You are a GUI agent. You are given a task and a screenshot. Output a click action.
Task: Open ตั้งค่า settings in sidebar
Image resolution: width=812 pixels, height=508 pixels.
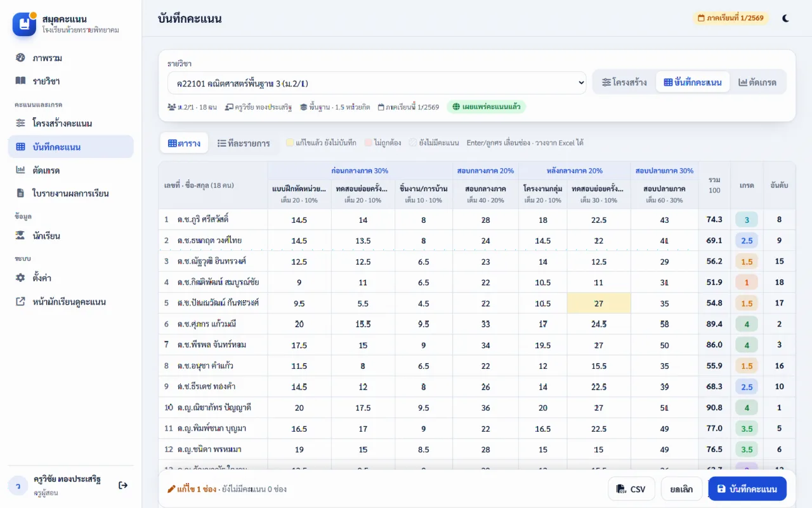(71, 278)
